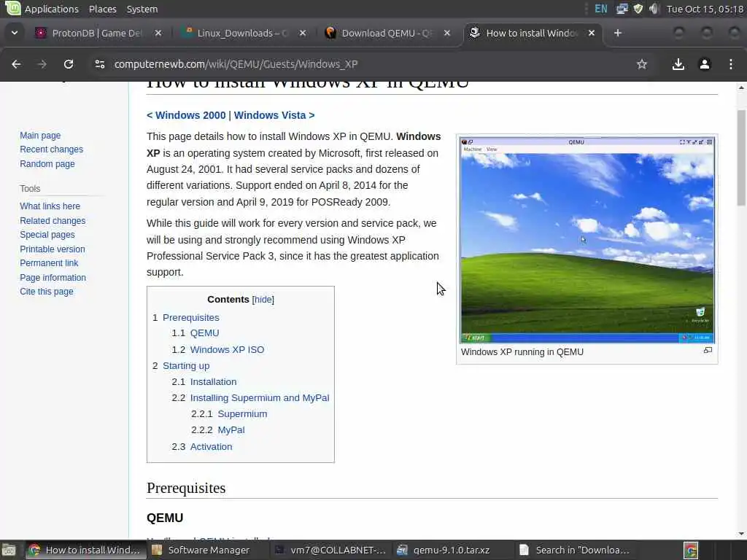Viewport: 747px width, 560px height.
Task: Switch to Search in Downloads taskbar window
Action: 575,550
